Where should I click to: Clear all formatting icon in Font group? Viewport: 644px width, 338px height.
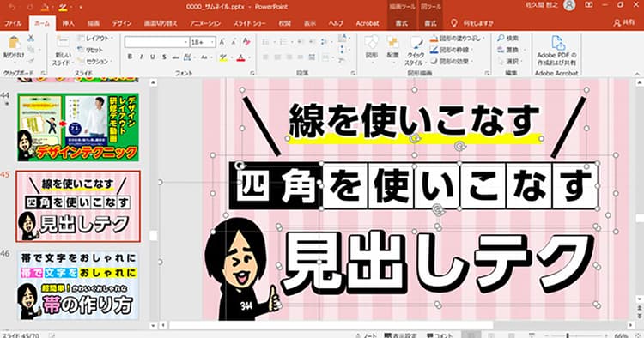pos(246,42)
